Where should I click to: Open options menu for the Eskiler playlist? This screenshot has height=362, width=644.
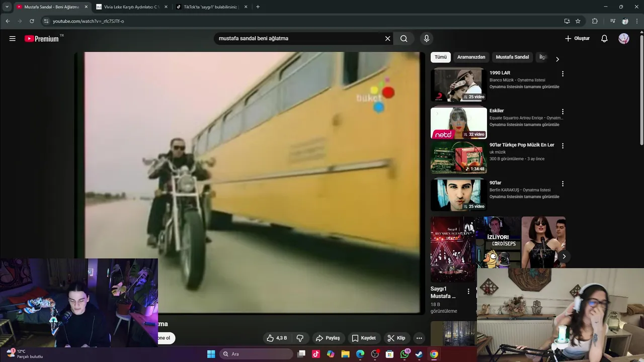(562, 112)
